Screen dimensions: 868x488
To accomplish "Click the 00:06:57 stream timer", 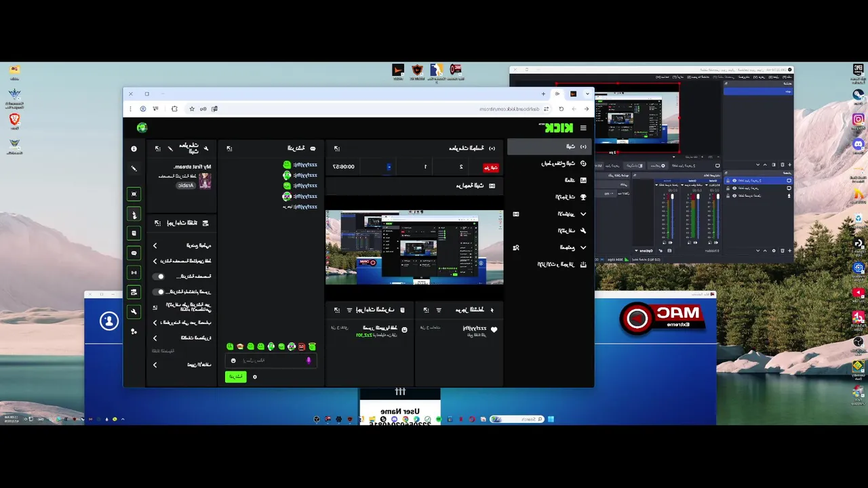I will [344, 167].
